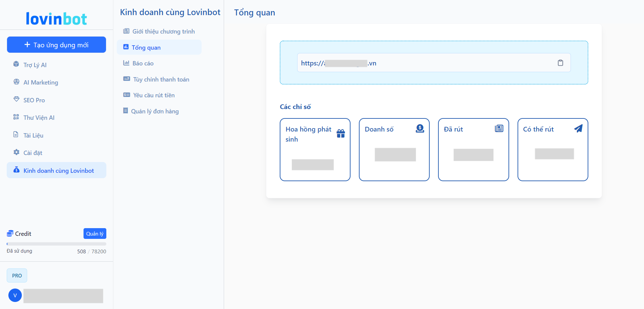This screenshot has width=644, height=309.
Task: Go to AI Marketing section
Action: click(x=56, y=82)
